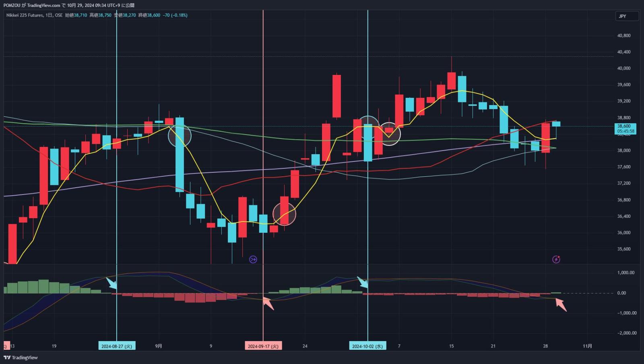Click the −2,000.00 MACD axis label
Image resolution: width=644 pixels, height=364 pixels.
coord(627,333)
